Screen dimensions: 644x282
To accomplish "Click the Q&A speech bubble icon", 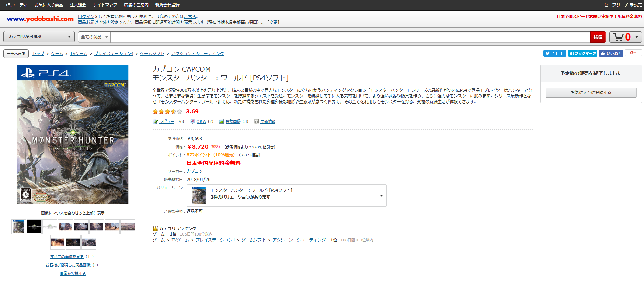I will click(x=192, y=121).
